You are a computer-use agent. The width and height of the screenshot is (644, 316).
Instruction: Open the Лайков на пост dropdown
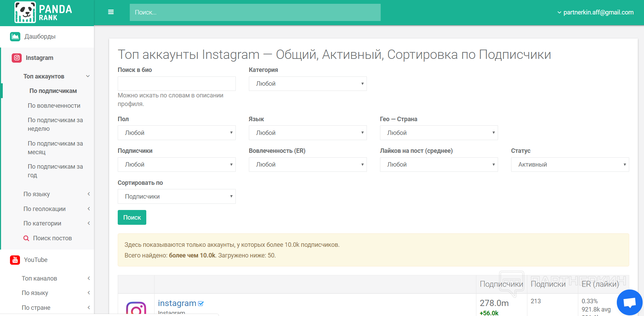[x=439, y=165]
